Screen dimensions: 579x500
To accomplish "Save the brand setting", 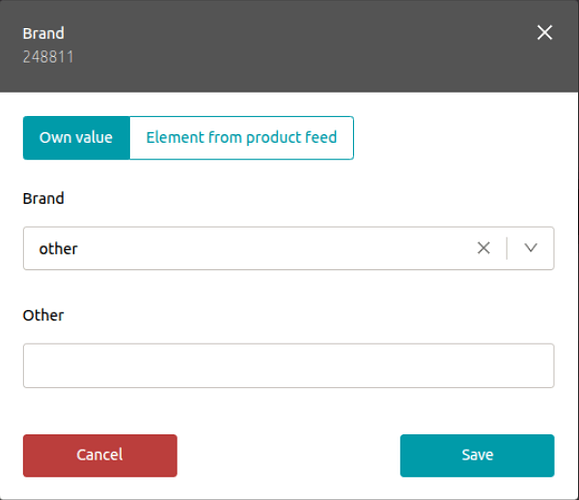I will click(x=477, y=455).
